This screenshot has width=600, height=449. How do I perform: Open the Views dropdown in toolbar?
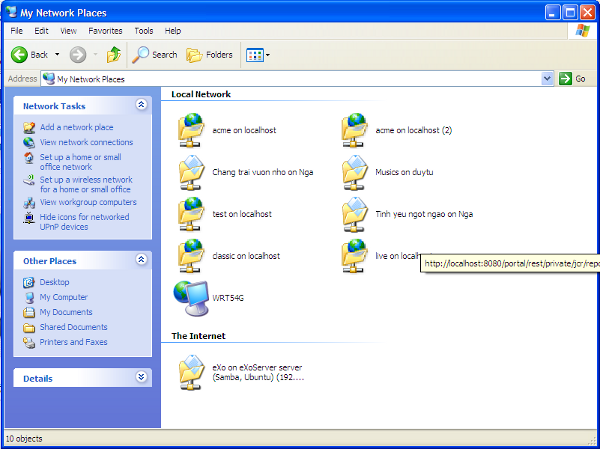257,54
